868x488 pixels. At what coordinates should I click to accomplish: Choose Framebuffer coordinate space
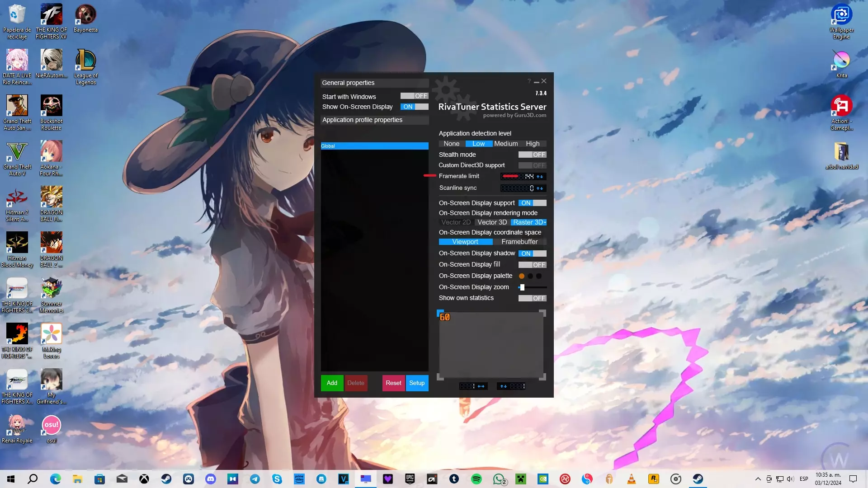click(519, 242)
